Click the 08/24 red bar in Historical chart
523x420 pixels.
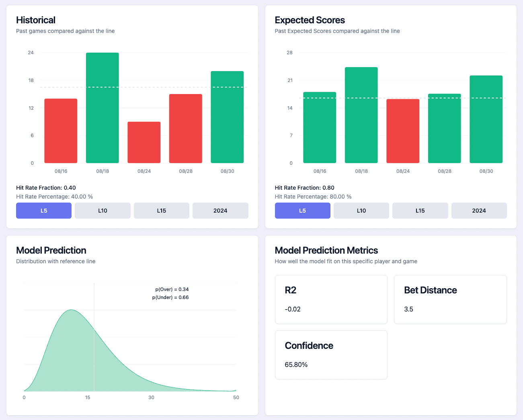(144, 142)
